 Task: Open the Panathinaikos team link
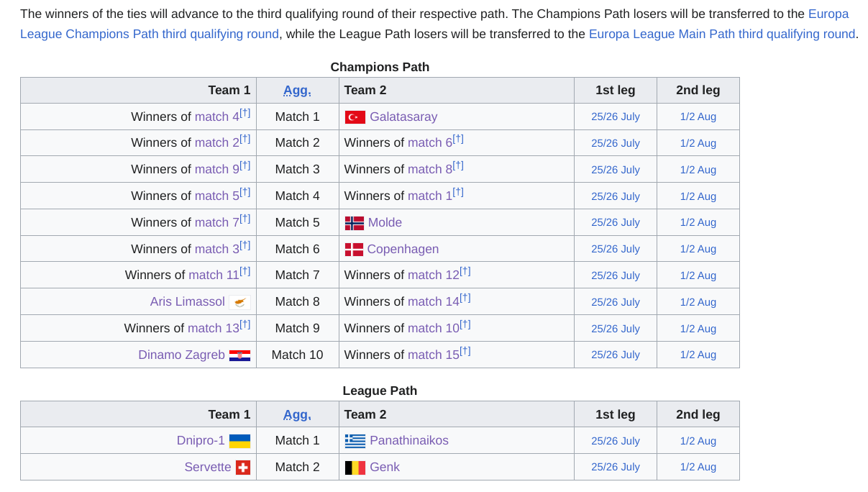409,440
